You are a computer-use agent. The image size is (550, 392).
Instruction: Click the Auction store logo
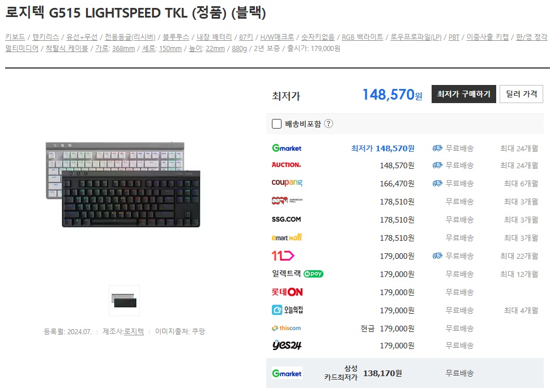click(x=286, y=165)
